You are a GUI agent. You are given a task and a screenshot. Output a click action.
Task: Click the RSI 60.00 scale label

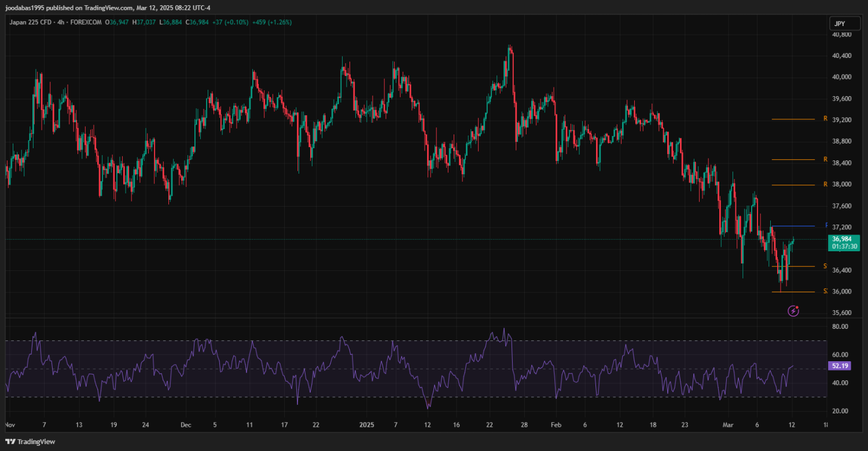(840, 355)
